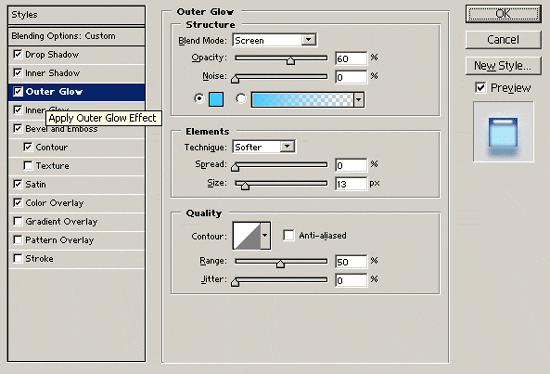Viewport: 550px width, 374px height.
Task: Open the Technique Softer dropdown
Action: click(x=264, y=147)
